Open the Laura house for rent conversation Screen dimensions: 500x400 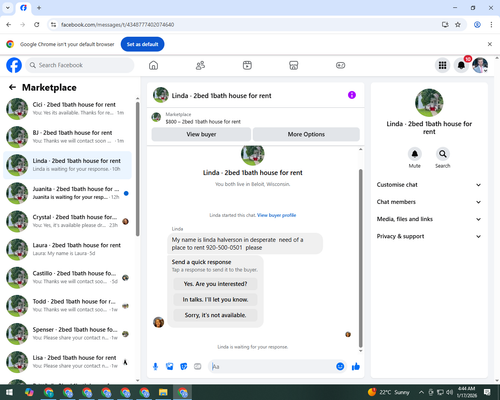click(x=67, y=249)
